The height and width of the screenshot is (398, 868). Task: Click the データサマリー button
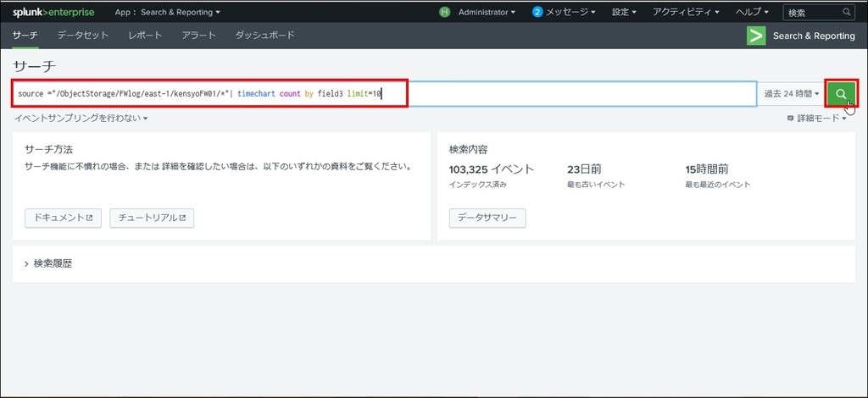click(487, 218)
